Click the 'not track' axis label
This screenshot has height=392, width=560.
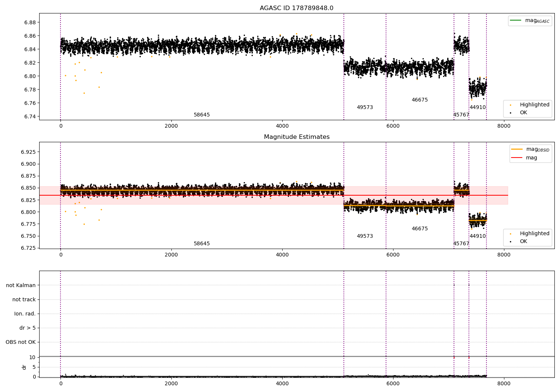(24, 299)
